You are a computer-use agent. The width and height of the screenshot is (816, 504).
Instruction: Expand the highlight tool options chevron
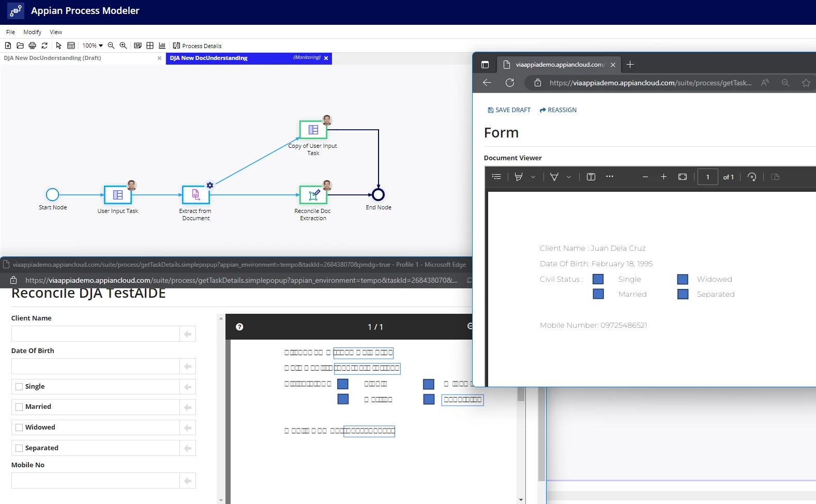(x=533, y=177)
